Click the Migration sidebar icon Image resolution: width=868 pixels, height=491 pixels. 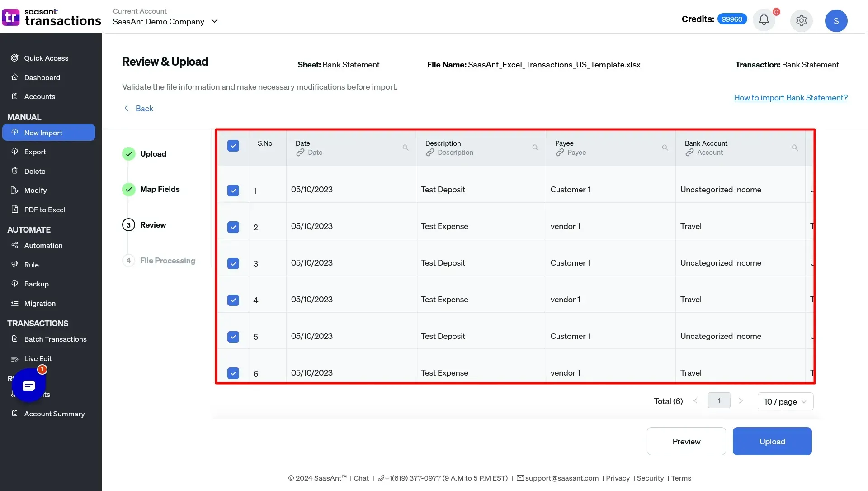[x=13, y=303]
